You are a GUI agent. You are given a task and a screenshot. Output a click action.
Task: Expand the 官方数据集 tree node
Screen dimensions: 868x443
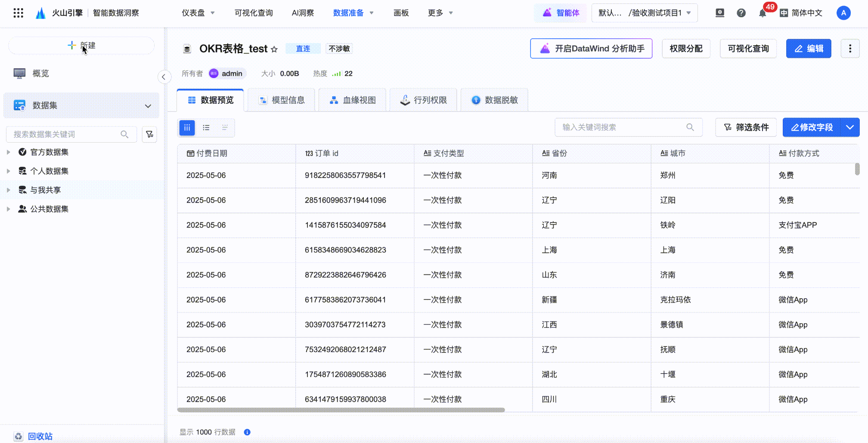point(8,152)
